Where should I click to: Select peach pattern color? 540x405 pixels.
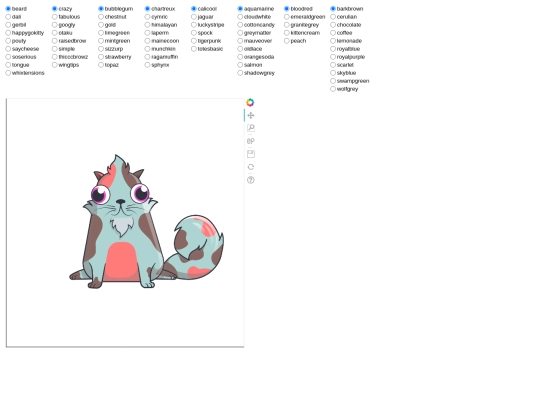[x=287, y=41]
